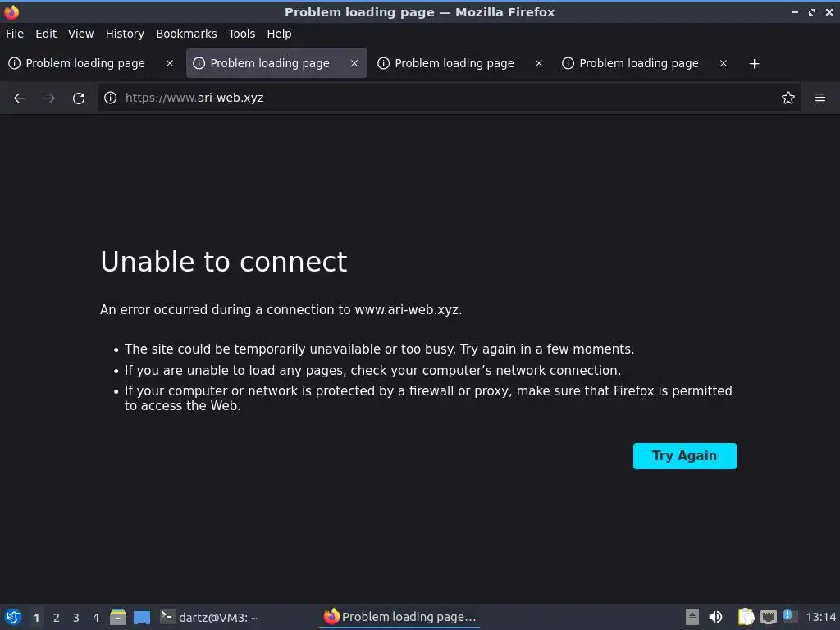Activate Firefox Problem loading page taskbar entry
Viewport: 840px width, 630px height.
(x=399, y=617)
